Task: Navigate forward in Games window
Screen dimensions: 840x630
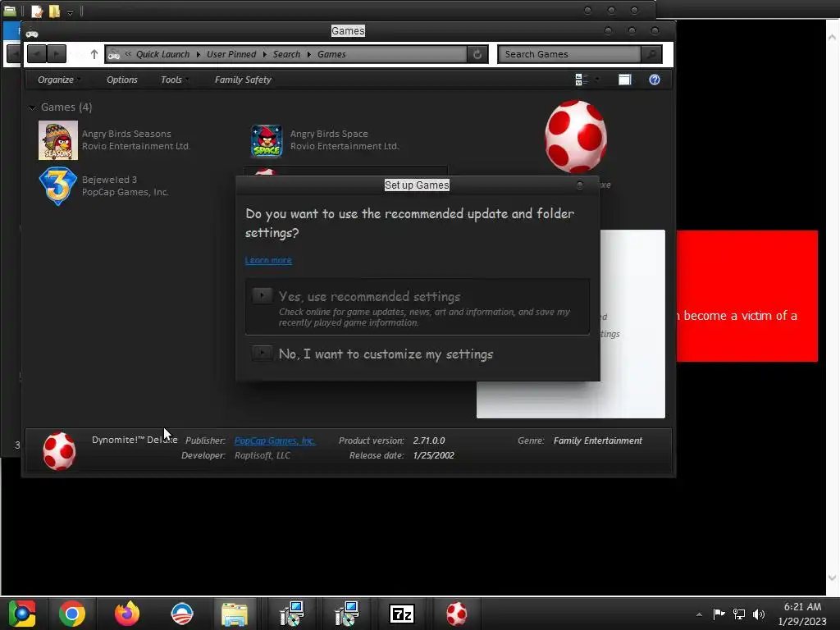Action: click(x=57, y=54)
